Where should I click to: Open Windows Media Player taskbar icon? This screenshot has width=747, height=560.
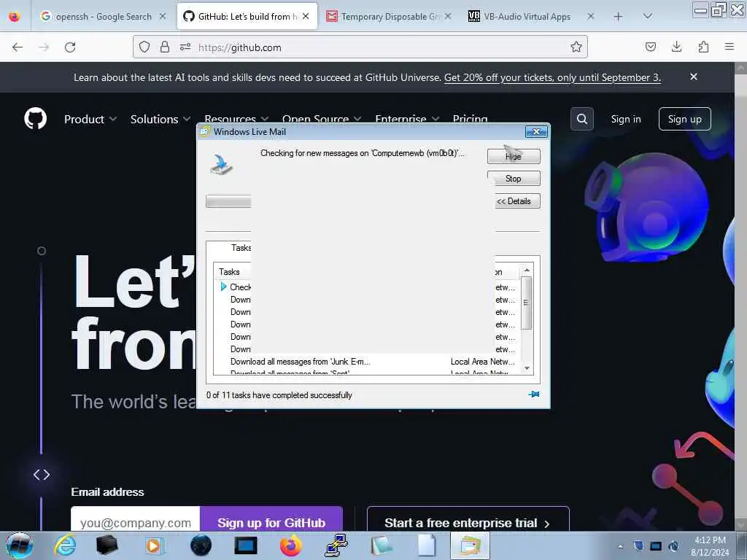pos(154,545)
